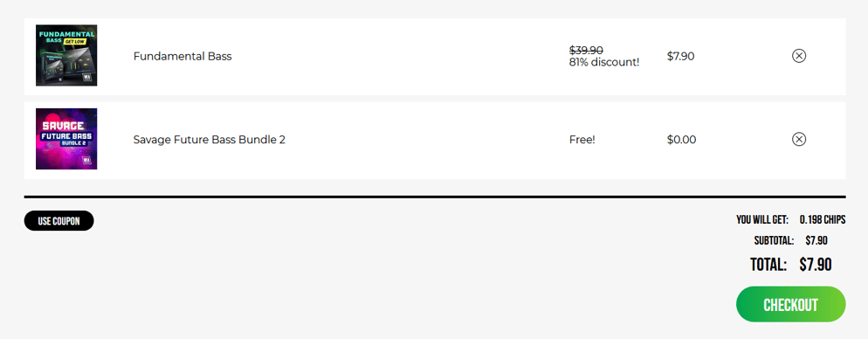Click the $7.90 Fundamental Bass item price
Viewport: 868px width, 339px height.
click(x=681, y=56)
